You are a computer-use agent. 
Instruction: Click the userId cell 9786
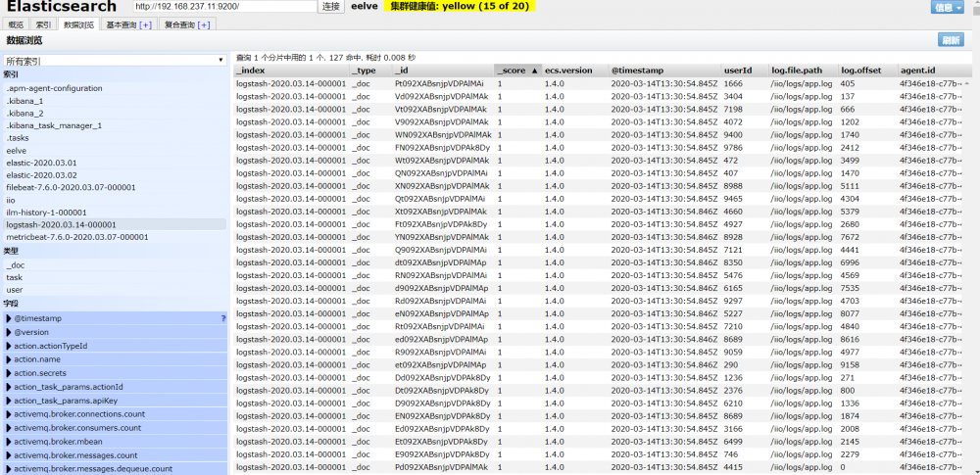pos(733,148)
